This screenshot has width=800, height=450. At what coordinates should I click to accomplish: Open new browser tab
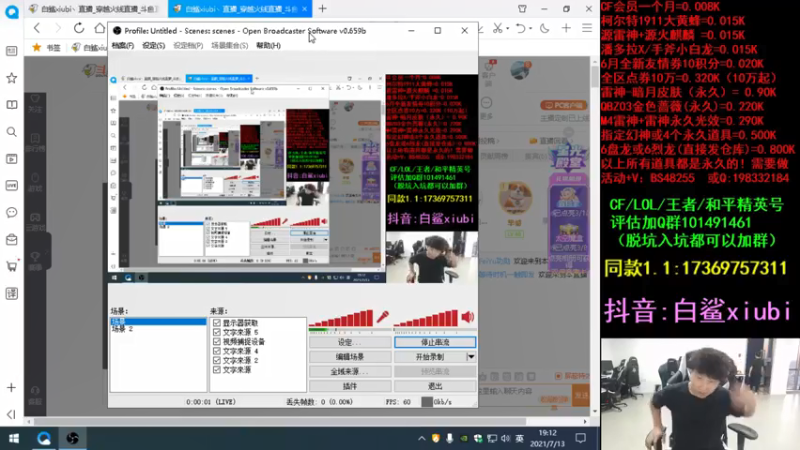tap(322, 9)
